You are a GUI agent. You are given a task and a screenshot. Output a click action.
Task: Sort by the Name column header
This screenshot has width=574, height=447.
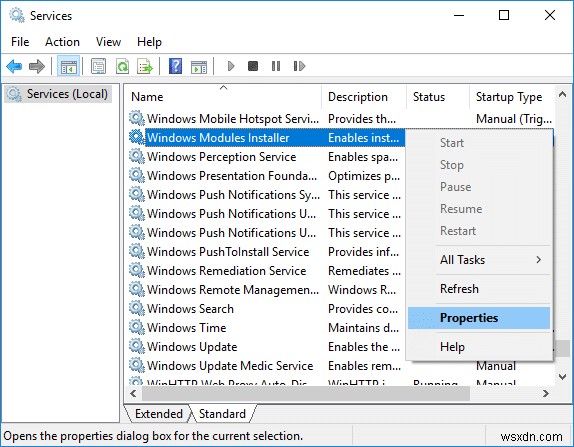pyautogui.click(x=224, y=97)
